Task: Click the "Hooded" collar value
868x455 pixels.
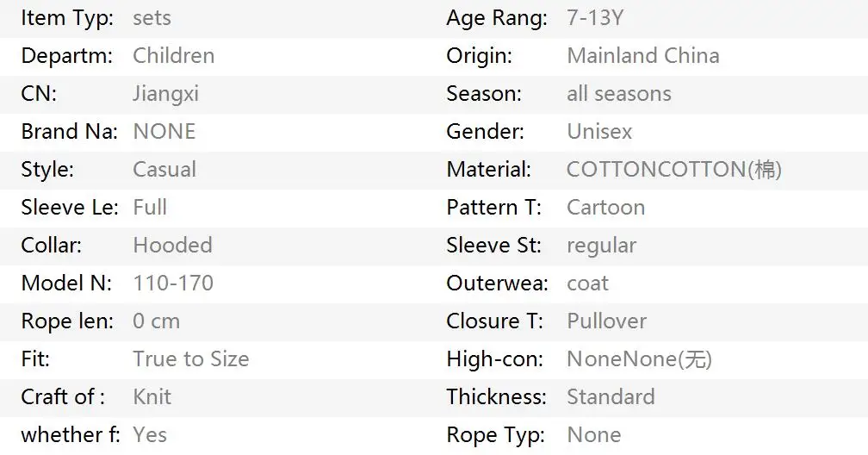Action: point(172,246)
